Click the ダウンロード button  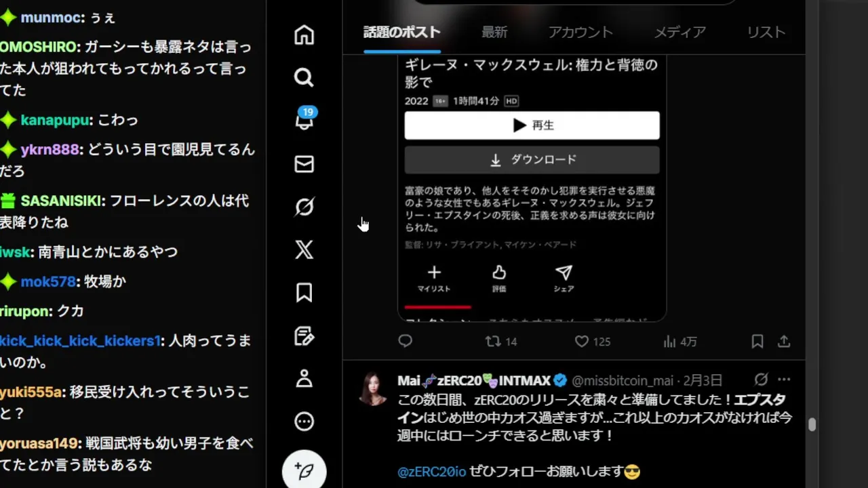[532, 160]
